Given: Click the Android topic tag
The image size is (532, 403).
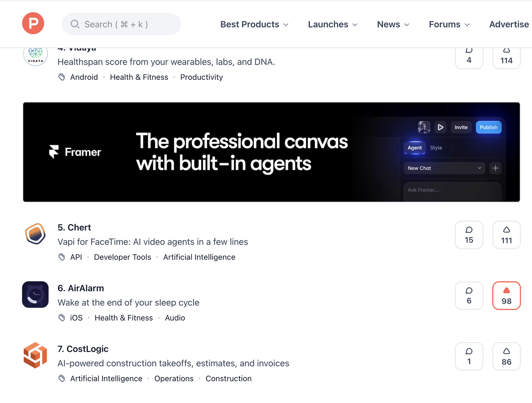Looking at the screenshot, I should (84, 77).
